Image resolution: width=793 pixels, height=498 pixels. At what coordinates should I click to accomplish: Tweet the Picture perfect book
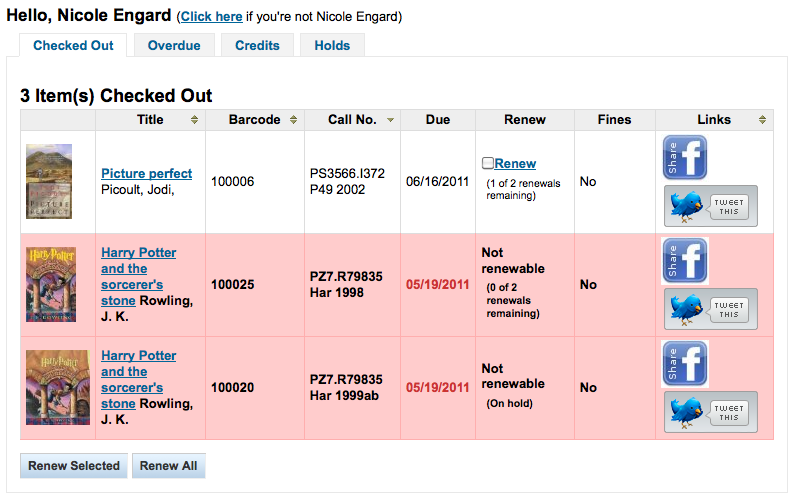pyautogui.click(x=711, y=206)
